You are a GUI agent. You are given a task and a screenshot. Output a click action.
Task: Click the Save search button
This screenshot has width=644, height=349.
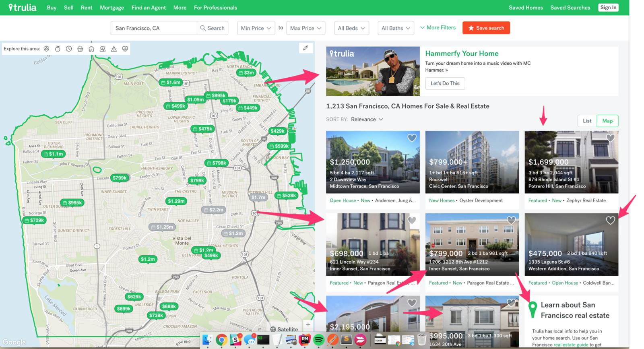pyautogui.click(x=486, y=28)
